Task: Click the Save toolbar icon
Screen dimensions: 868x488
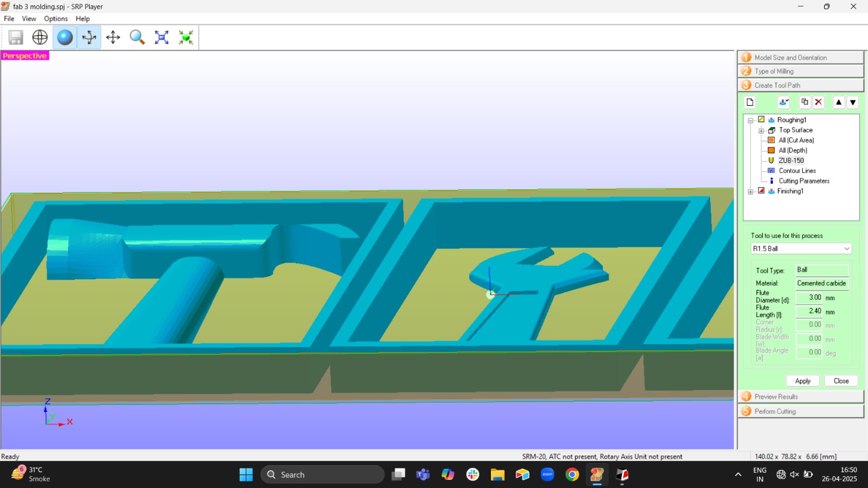Action: (16, 37)
